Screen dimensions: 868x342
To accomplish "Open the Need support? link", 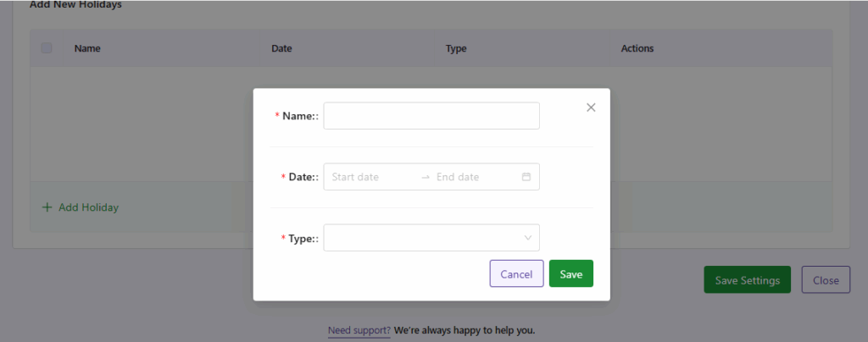I will coord(359,329).
